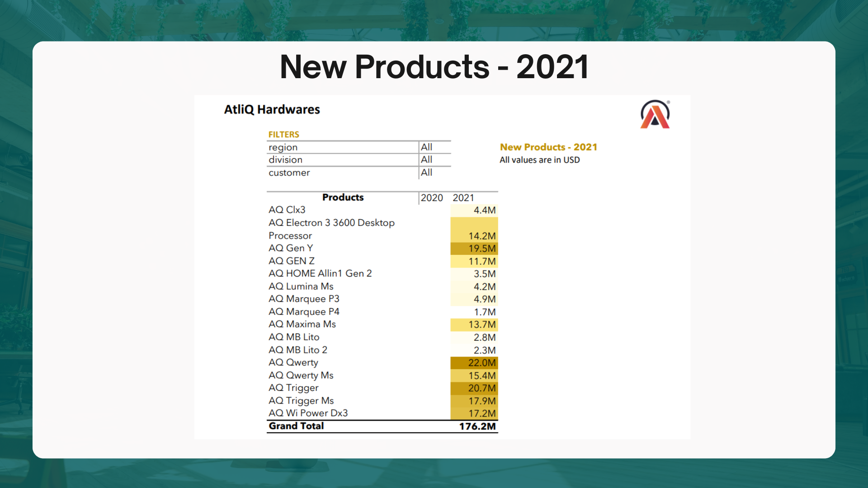The width and height of the screenshot is (868, 488).
Task: Select the AQ Wi Power Dx3 label
Action: pyautogui.click(x=308, y=413)
